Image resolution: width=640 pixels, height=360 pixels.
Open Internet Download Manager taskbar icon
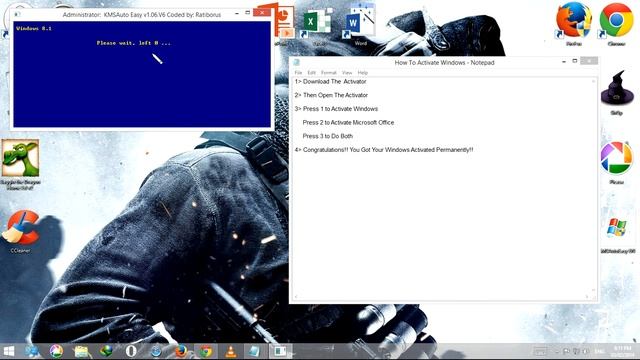tap(106, 351)
